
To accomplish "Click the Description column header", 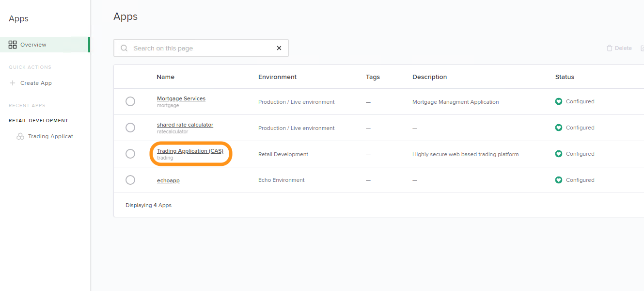I will (x=429, y=77).
